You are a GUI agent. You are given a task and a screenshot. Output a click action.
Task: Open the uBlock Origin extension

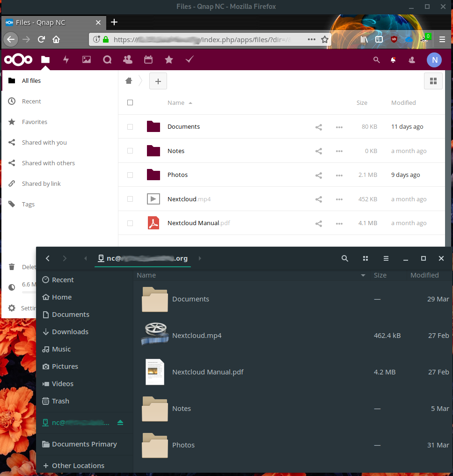pos(394,39)
